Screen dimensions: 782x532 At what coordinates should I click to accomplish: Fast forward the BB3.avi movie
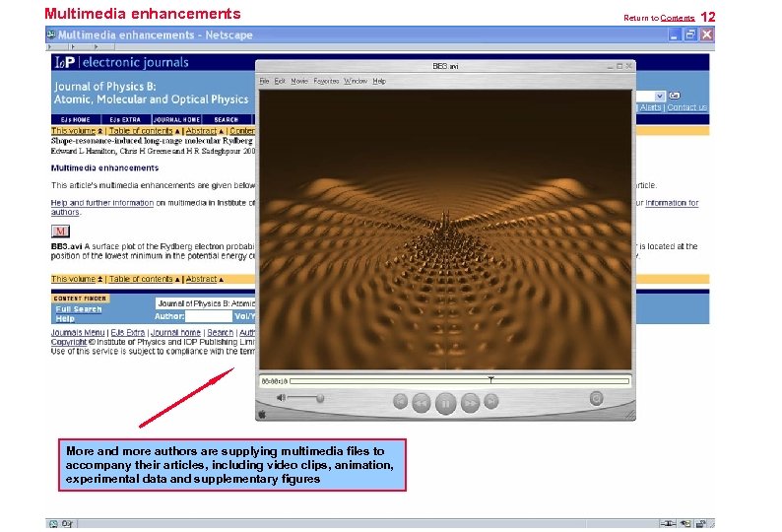470,403
